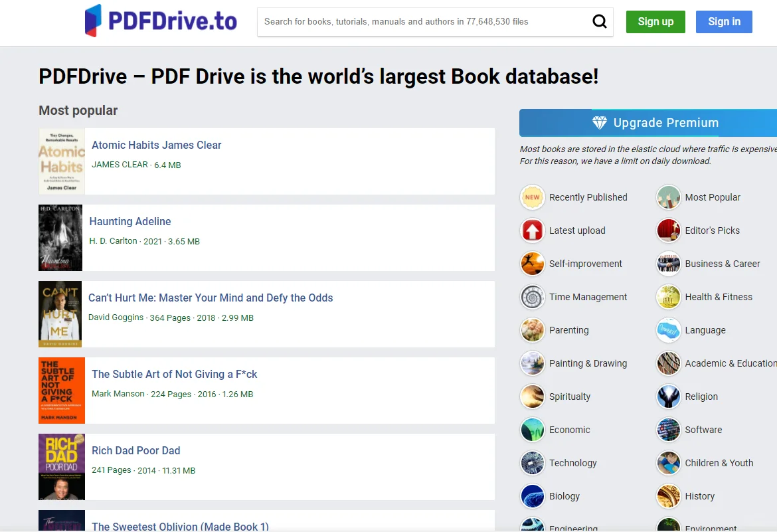Open the Academic & Education link
The width and height of the screenshot is (777, 532).
[x=731, y=363]
